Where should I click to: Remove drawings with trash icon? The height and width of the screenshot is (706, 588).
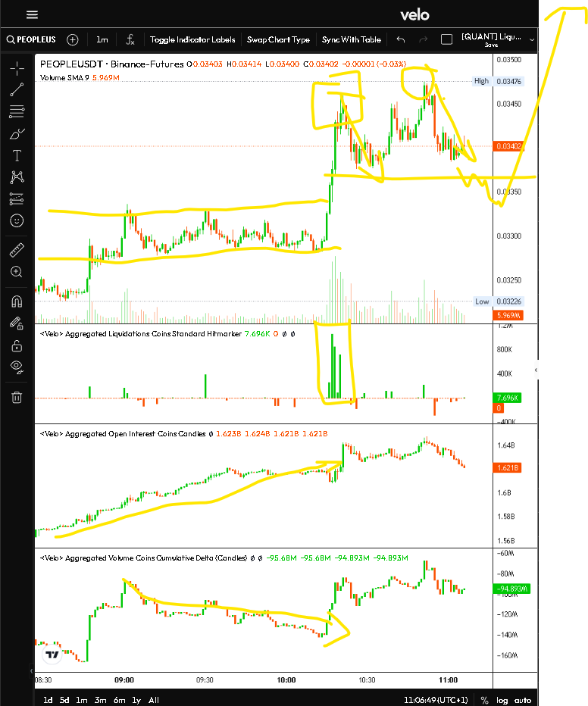[x=17, y=397]
